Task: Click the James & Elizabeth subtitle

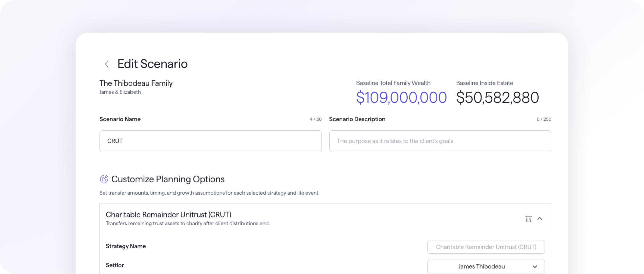Action: [x=120, y=92]
